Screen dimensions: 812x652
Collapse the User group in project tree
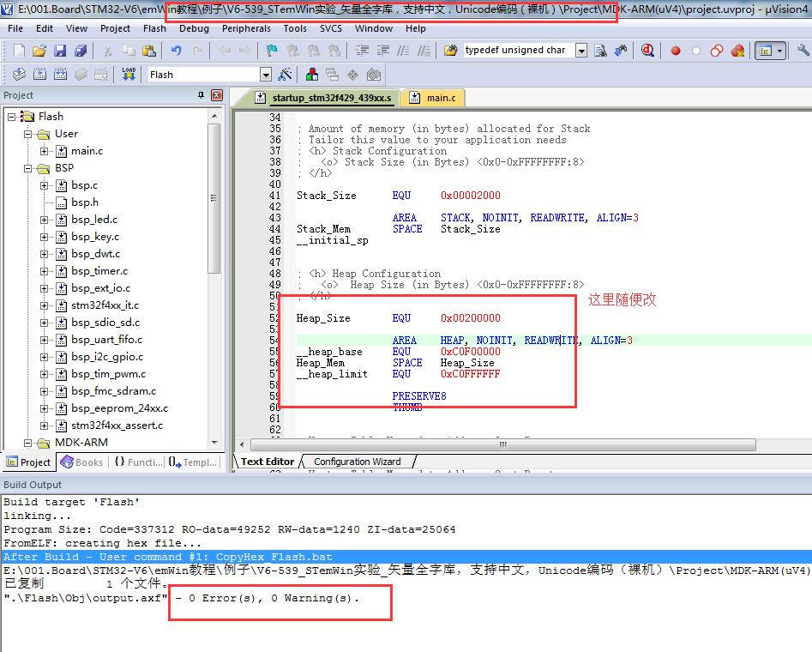click(28, 134)
